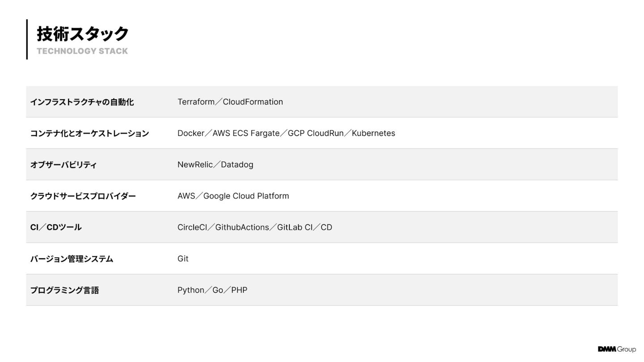The image size is (644, 362).
Task: Select the プログラミング言語 row label
Action: tap(64, 290)
